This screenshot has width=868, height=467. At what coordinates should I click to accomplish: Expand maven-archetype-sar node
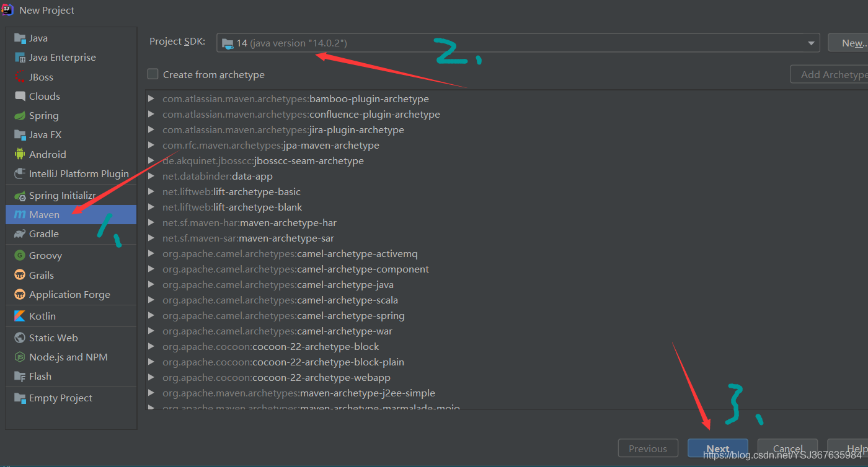click(x=151, y=238)
